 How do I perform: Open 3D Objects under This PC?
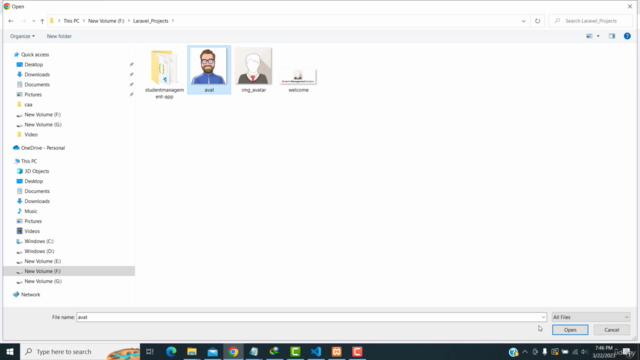point(36,171)
